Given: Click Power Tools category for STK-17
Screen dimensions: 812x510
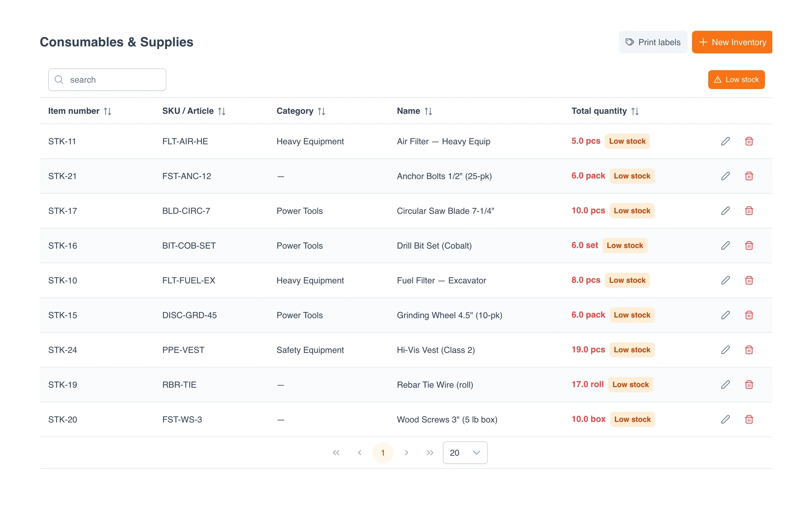Looking at the screenshot, I should coord(299,210).
